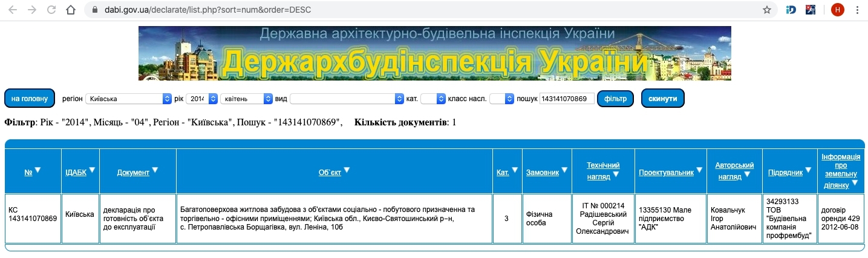
Task: Click the browser address bar URL
Action: pos(207,10)
